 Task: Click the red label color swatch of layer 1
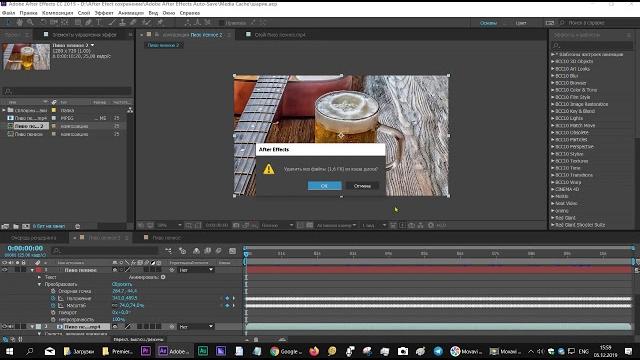click(39, 270)
